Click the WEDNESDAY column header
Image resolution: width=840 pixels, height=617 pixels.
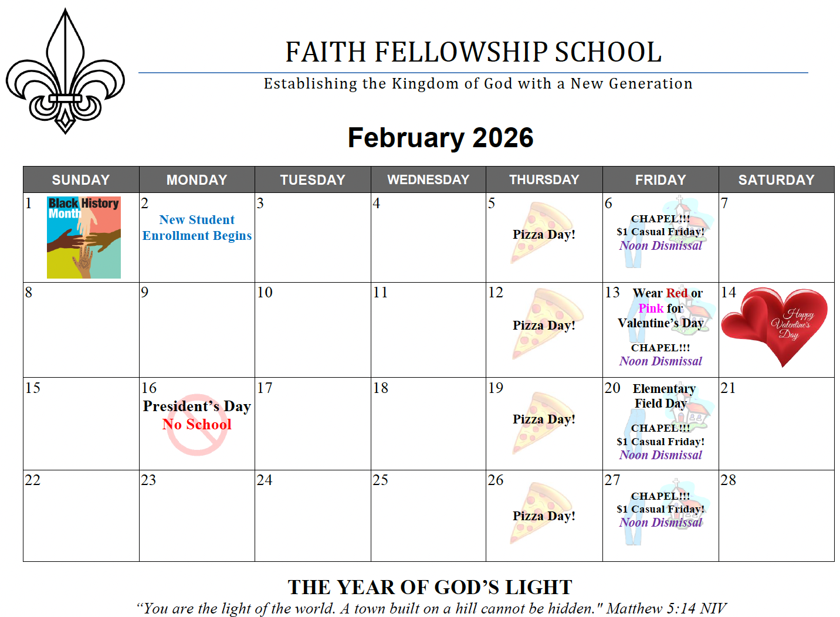pos(428,180)
